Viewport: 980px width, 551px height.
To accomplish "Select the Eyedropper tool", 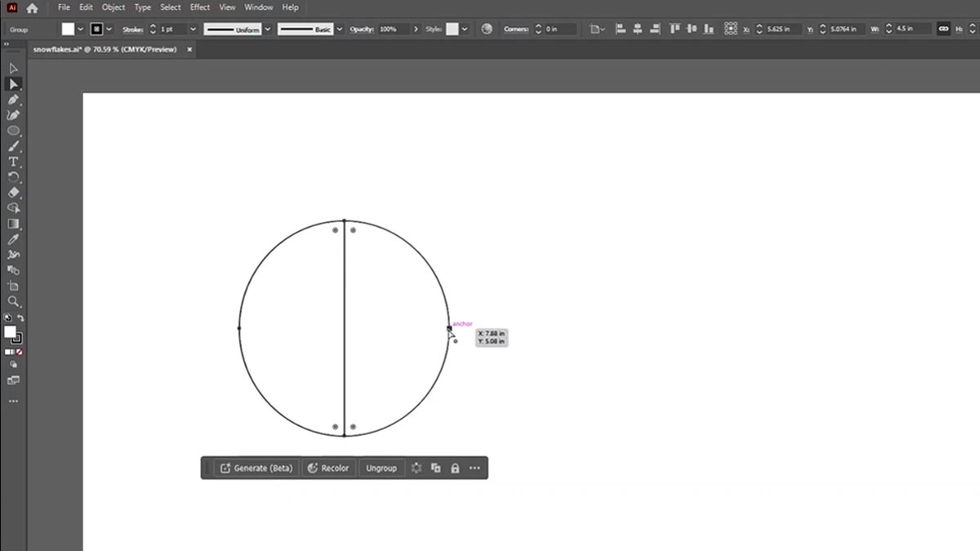I will [x=13, y=241].
